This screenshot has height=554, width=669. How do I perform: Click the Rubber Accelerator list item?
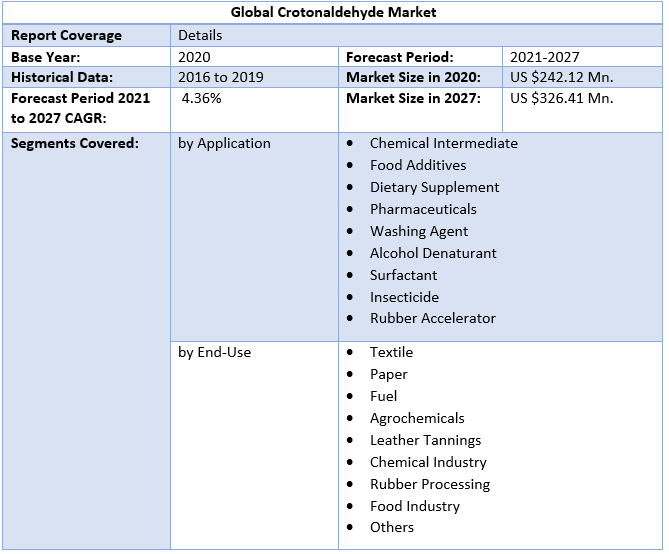pyautogui.click(x=432, y=318)
